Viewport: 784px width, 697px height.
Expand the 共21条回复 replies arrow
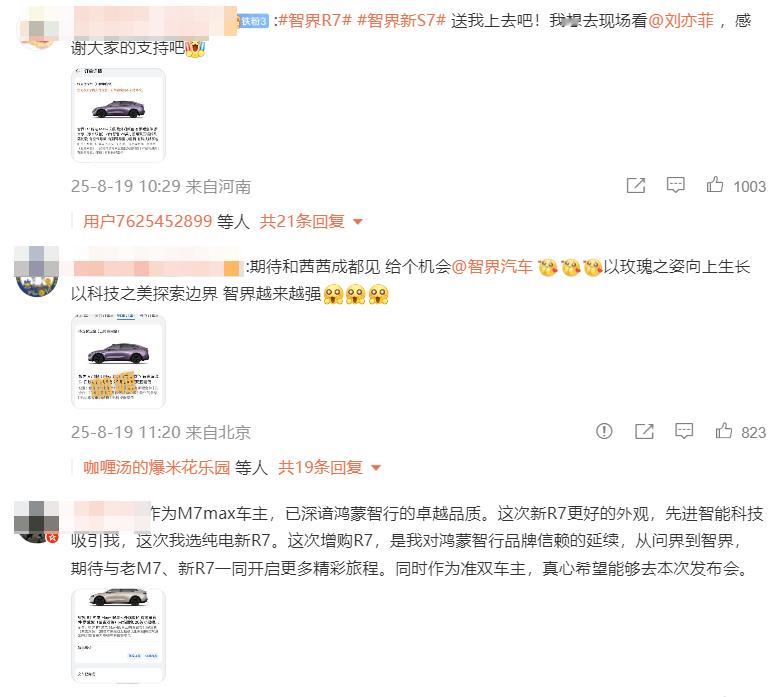(358, 222)
